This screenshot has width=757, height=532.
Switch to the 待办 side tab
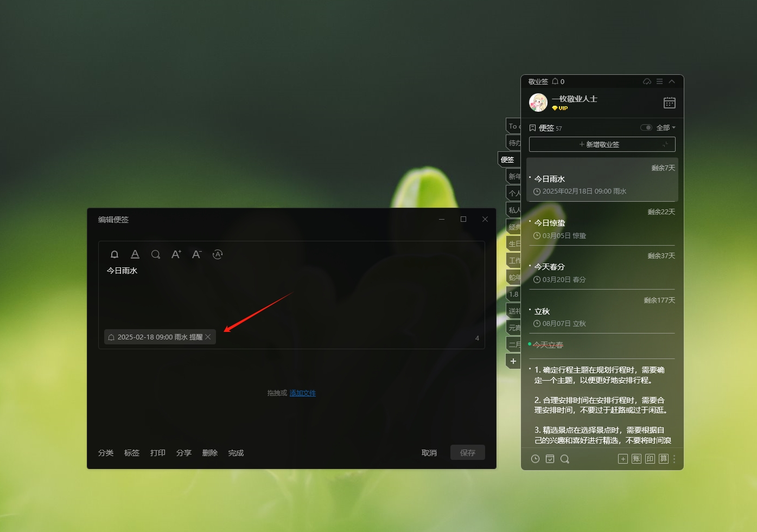coord(513,143)
